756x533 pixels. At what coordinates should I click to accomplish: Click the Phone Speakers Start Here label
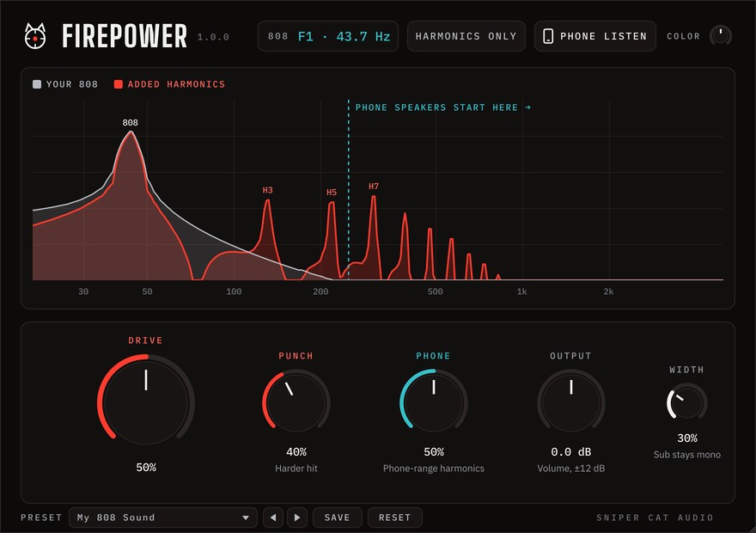click(443, 107)
